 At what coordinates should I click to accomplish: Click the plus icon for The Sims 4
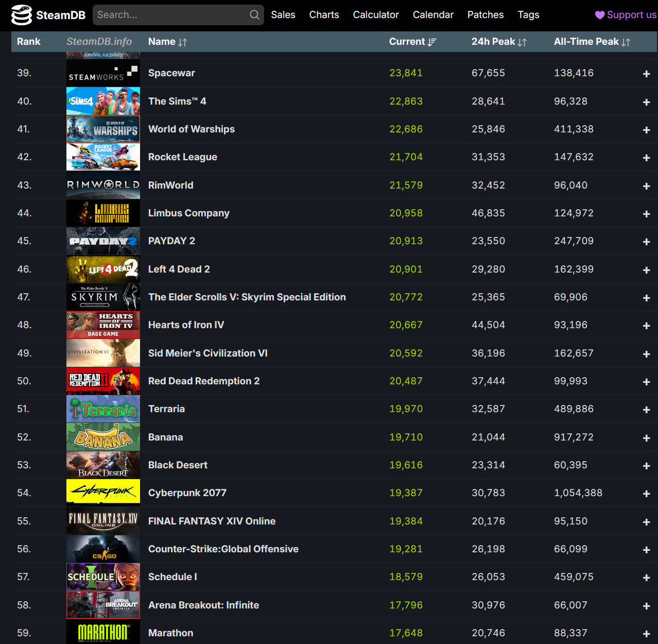(647, 102)
